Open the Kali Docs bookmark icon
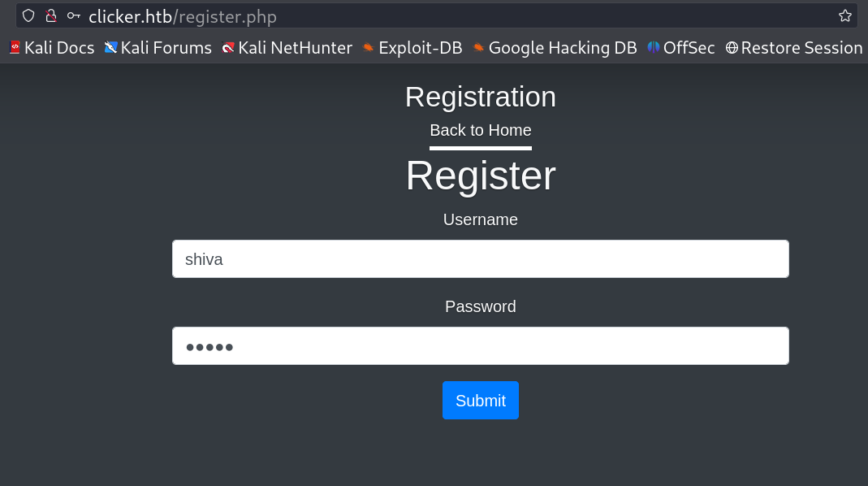 15,48
